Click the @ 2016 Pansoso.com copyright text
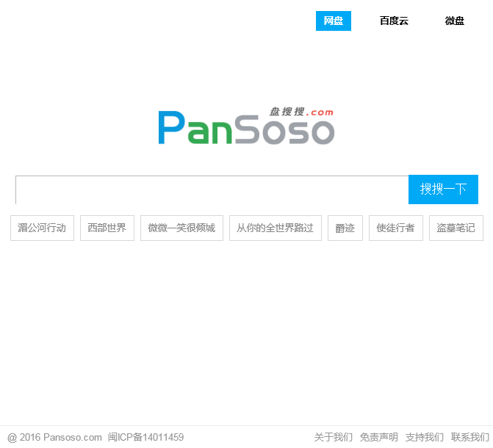 click(54, 437)
